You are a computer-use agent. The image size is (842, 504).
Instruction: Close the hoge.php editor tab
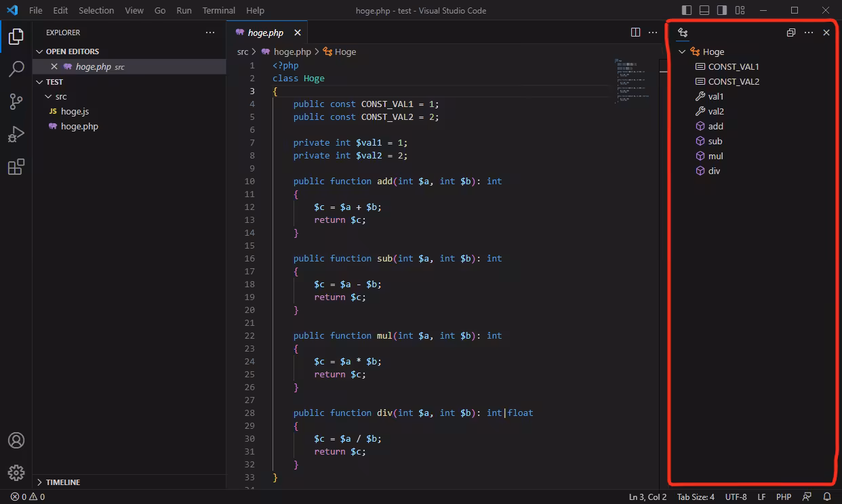click(298, 33)
